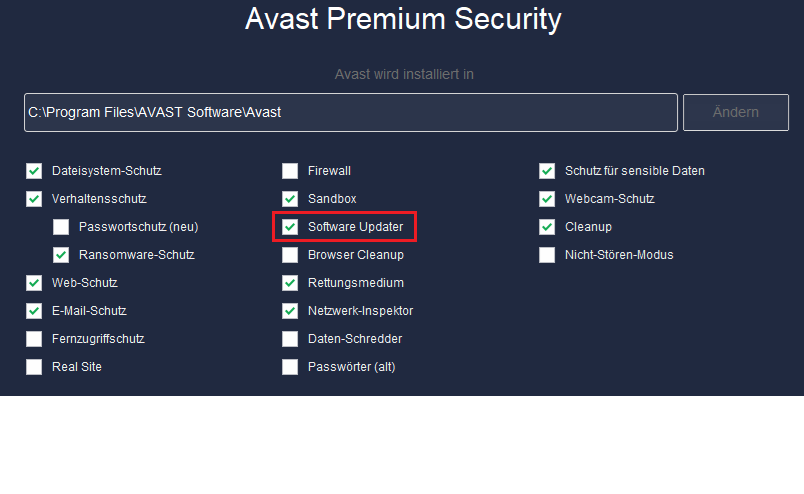Viewport: 804px width, 494px height.
Task: Uncheck Schutz für sensible Daten
Action: coord(547,171)
